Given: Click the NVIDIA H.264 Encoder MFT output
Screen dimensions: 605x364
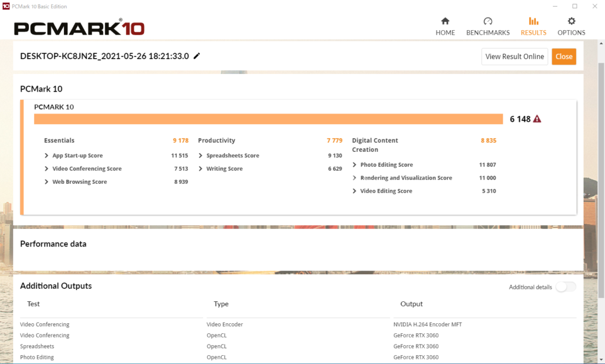Looking at the screenshot, I should (x=428, y=324).
